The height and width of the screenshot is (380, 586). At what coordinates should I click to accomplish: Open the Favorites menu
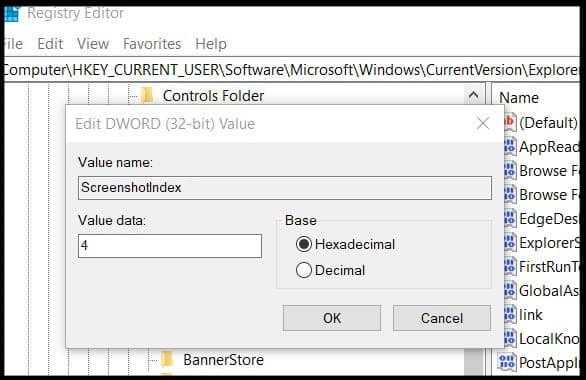tap(152, 44)
